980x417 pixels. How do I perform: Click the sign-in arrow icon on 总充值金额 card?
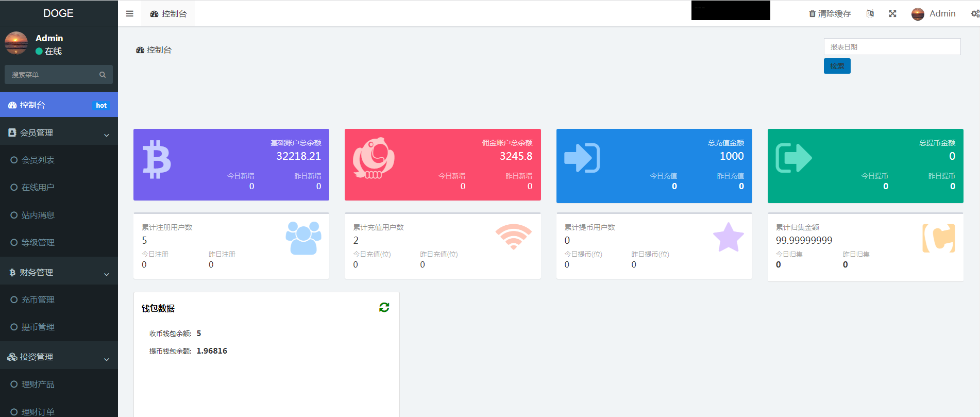(582, 158)
